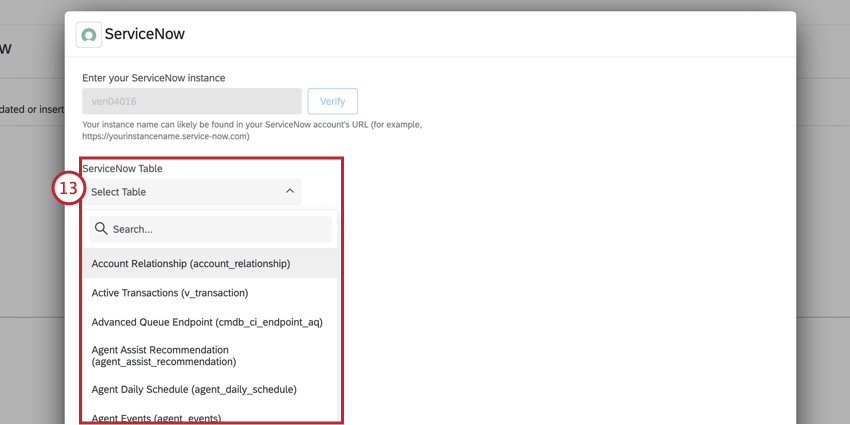The height and width of the screenshot is (425, 850).
Task: Collapse the table list with the chevron arrow
Action: pos(290,191)
